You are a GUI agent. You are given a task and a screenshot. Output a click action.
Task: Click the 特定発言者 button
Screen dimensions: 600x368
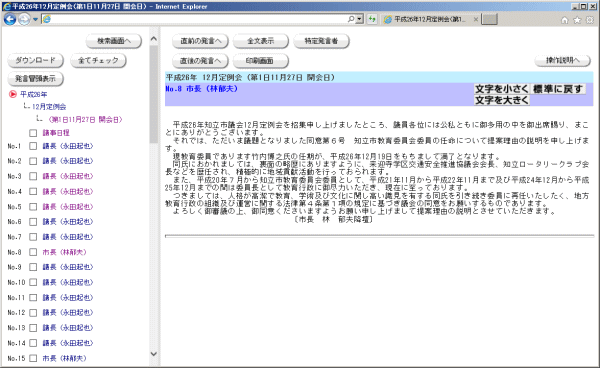click(321, 41)
